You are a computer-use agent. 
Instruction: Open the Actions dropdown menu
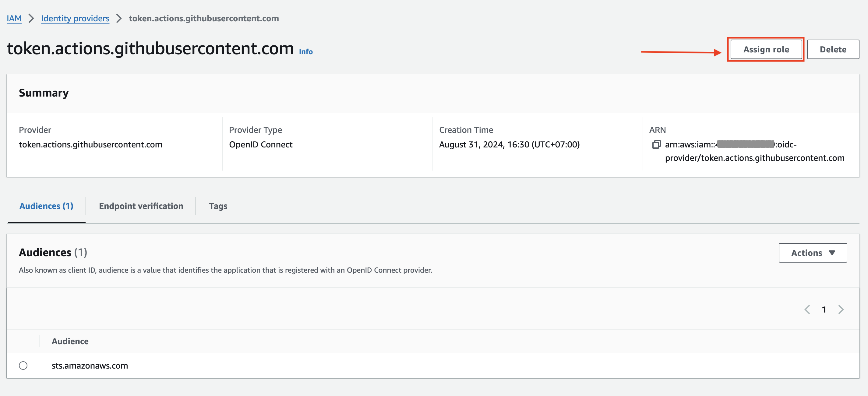(x=813, y=253)
